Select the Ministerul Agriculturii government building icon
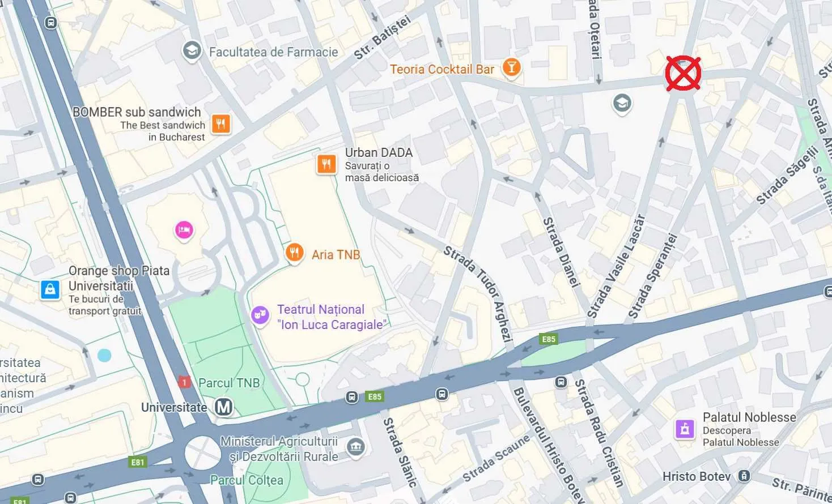 pyautogui.click(x=356, y=447)
